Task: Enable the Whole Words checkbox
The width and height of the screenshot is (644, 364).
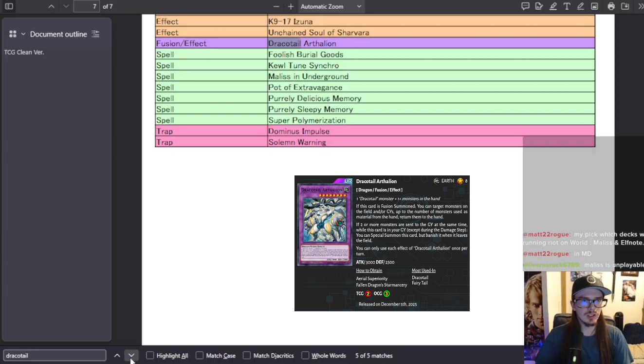Action: tap(305, 356)
